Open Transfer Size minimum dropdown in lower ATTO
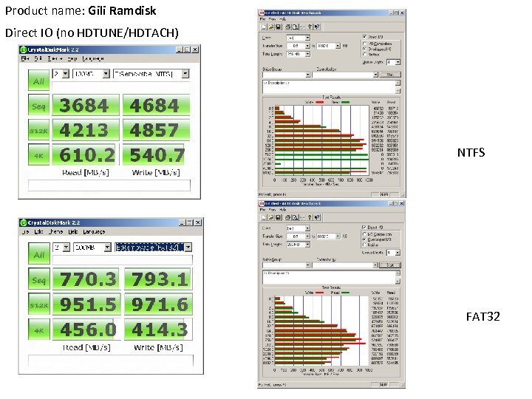Screen dimensions: 532x399 click(x=307, y=236)
